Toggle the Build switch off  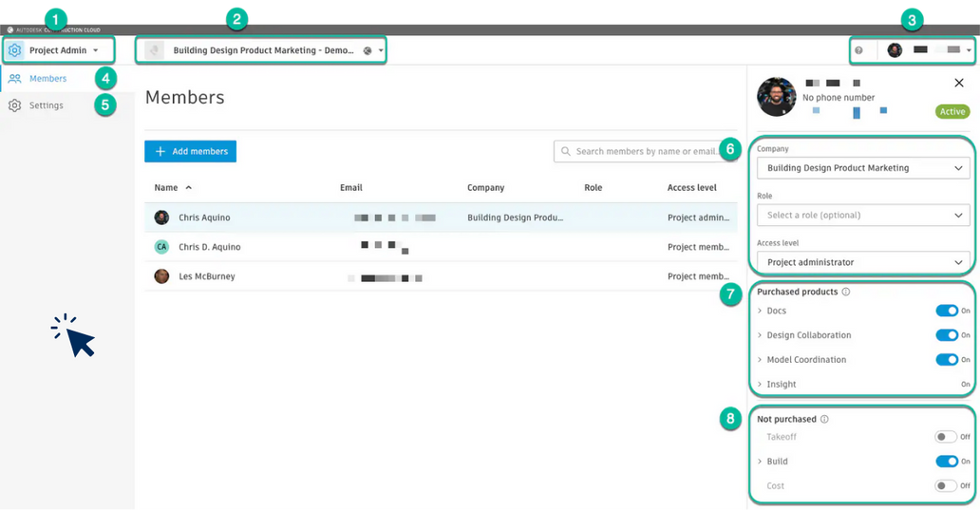947,462
